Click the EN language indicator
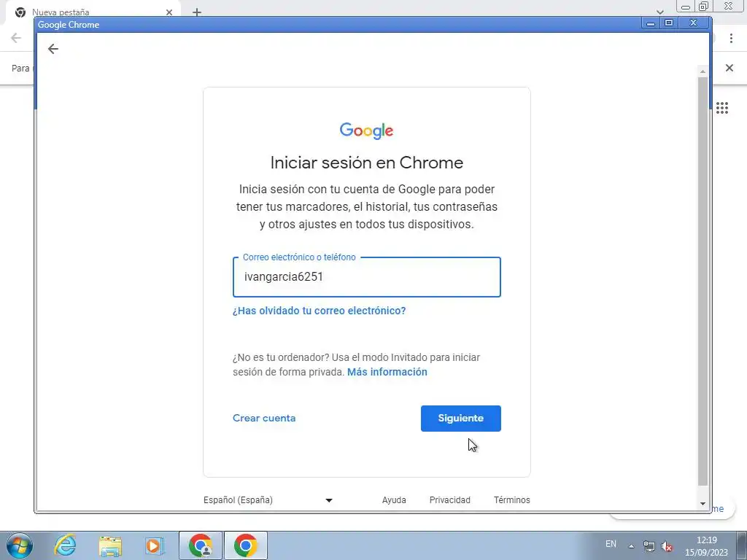 click(x=611, y=544)
